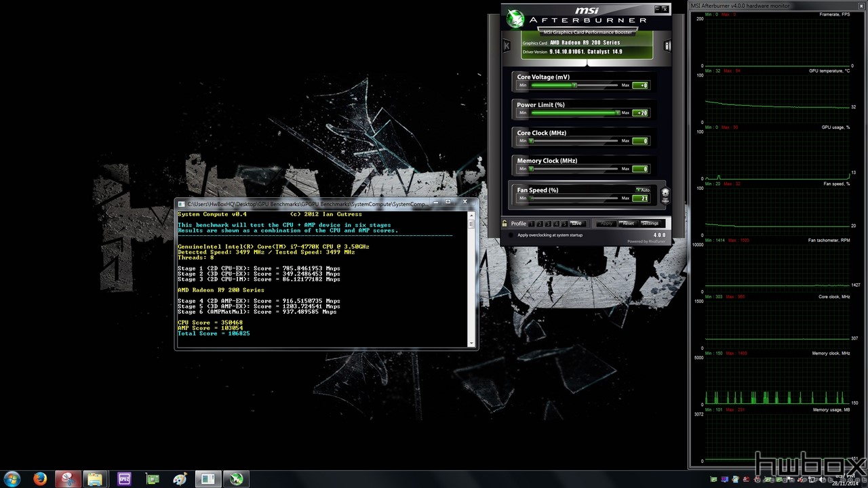Open the Windows Start menu orb
The image size is (868, 488).
[x=12, y=479]
